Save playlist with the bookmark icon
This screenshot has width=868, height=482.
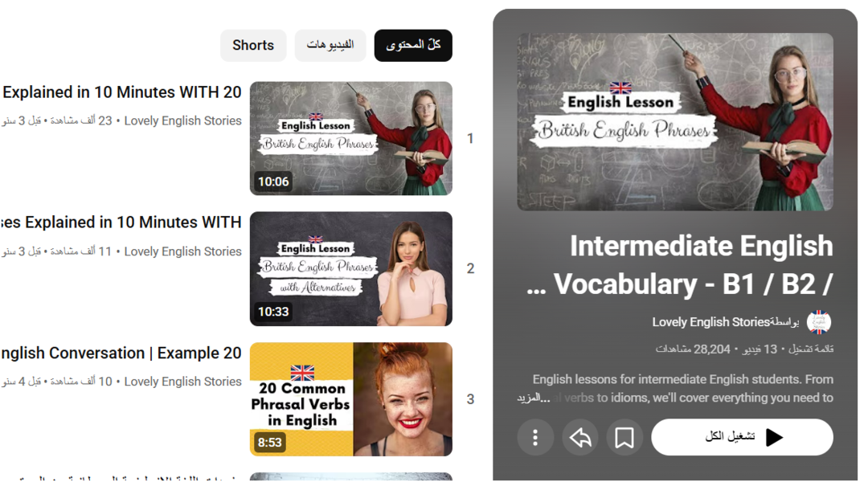tap(624, 437)
